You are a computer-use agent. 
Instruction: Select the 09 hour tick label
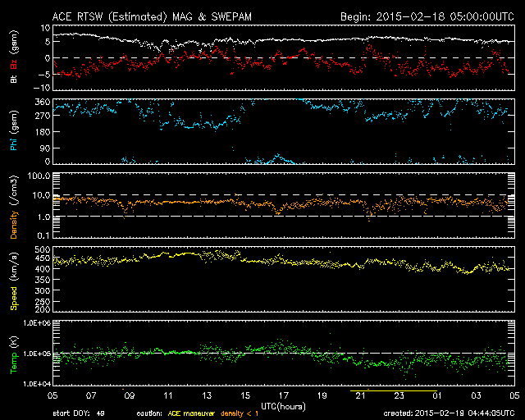pos(129,395)
